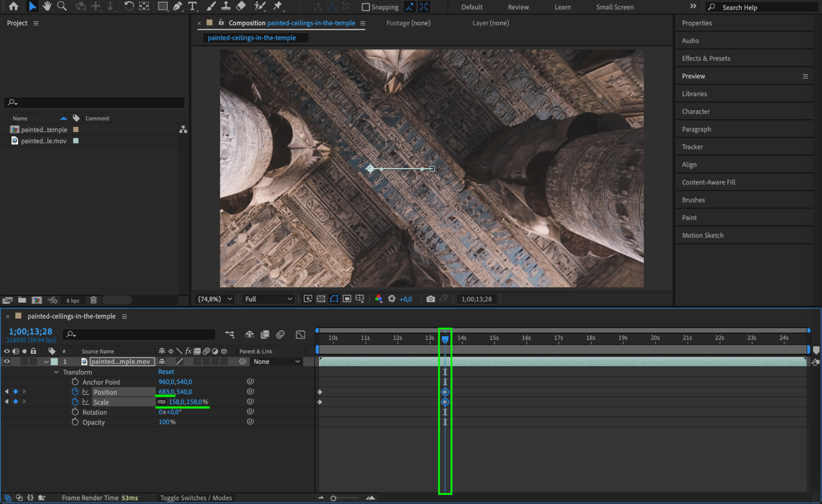Collapse the Transform property group

pyautogui.click(x=56, y=372)
